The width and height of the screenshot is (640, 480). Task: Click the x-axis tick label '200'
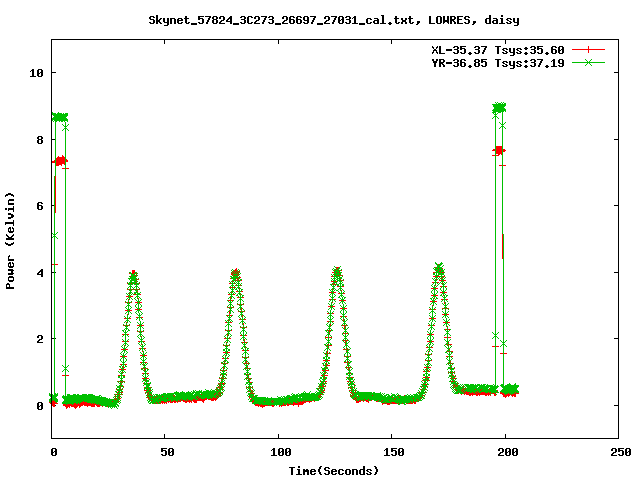(507, 452)
